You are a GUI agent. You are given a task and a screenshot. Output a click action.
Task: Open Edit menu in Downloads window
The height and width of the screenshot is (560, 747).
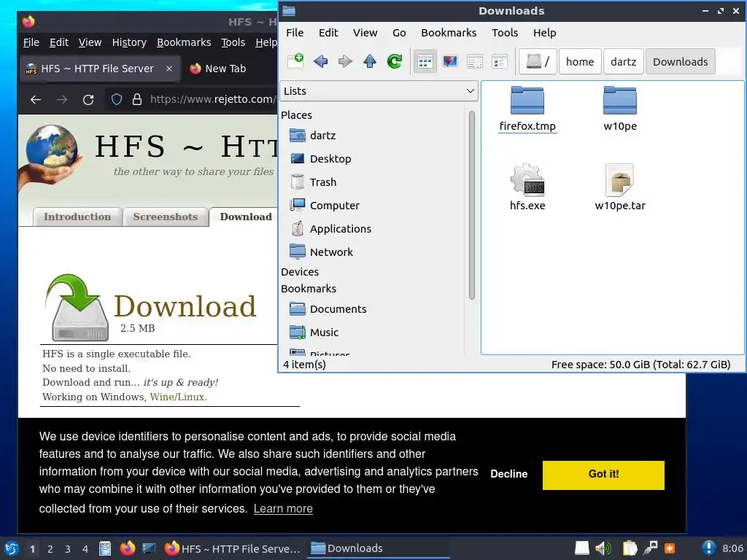click(x=328, y=33)
